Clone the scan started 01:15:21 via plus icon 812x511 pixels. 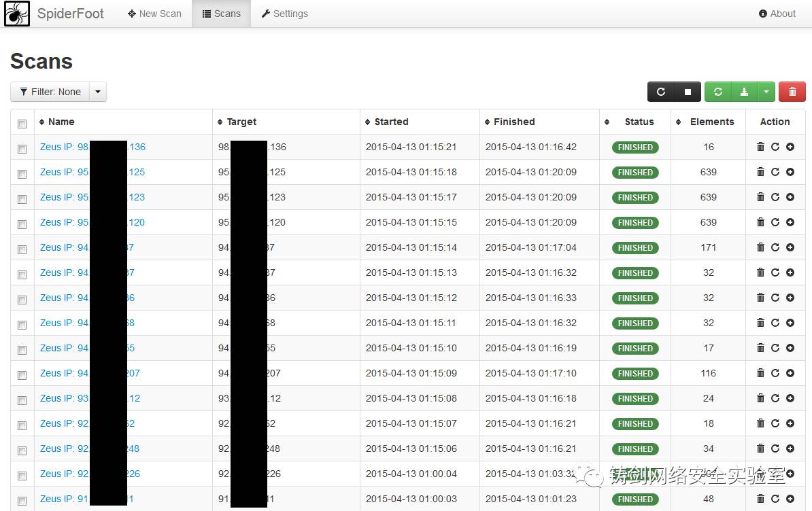[790, 146]
